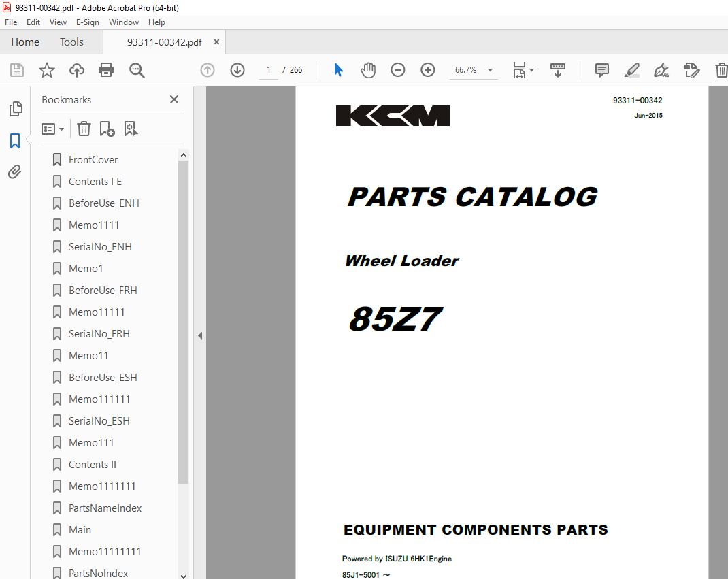Click the bookmarks scrollbar up arrow
This screenshot has width=728, height=579.
(x=184, y=155)
